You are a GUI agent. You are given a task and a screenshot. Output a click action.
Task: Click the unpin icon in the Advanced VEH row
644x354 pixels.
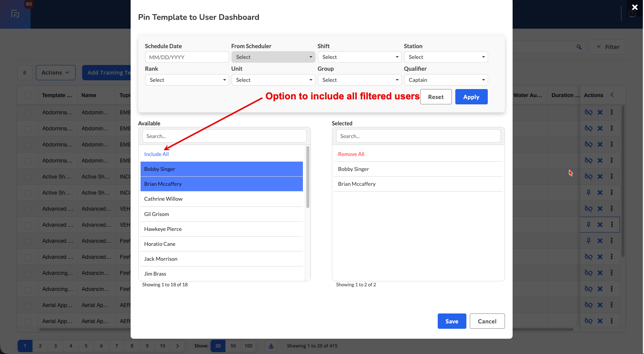click(589, 209)
